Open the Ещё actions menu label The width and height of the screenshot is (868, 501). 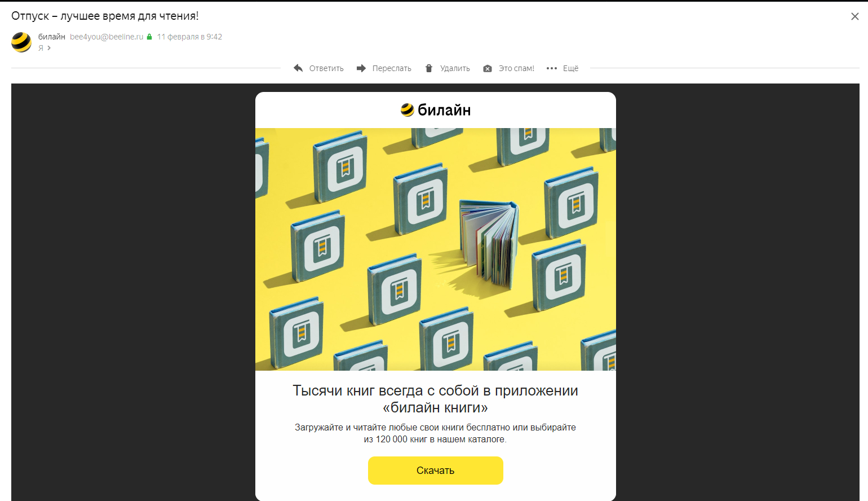[x=570, y=68]
